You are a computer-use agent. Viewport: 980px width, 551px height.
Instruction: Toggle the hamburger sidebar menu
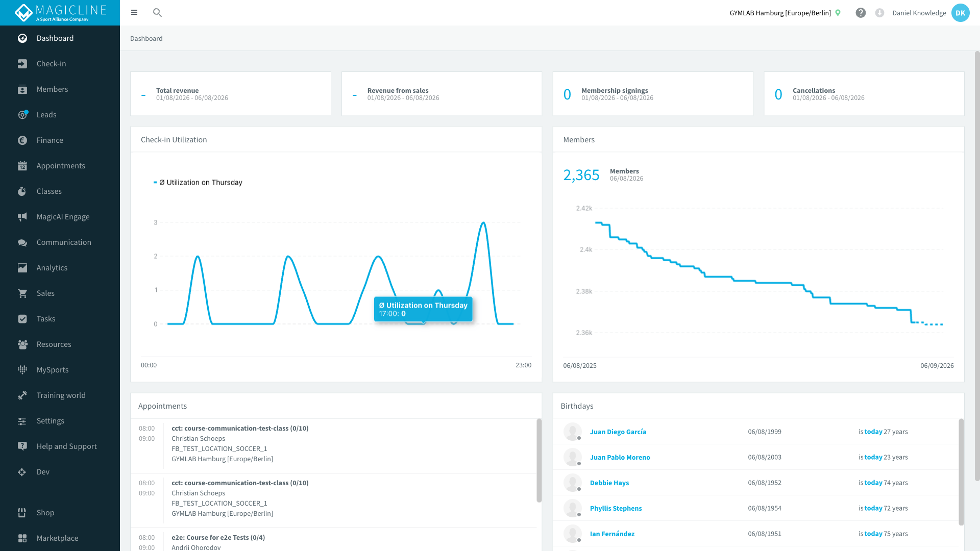134,12
